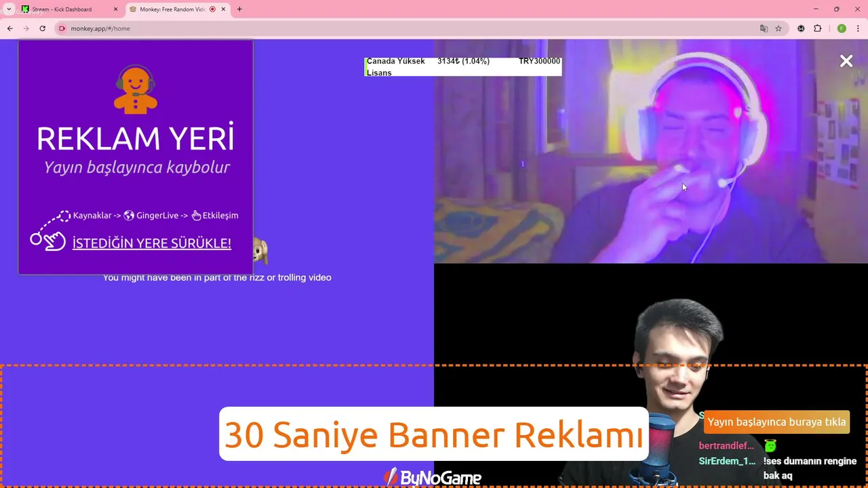The width and height of the screenshot is (868, 488).
Task: Open the Google Translate page icon
Action: (764, 28)
